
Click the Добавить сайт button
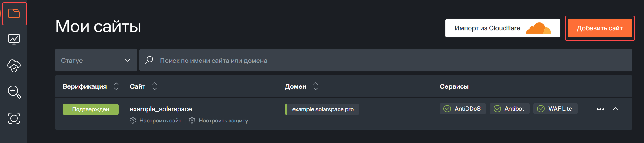[599, 28]
